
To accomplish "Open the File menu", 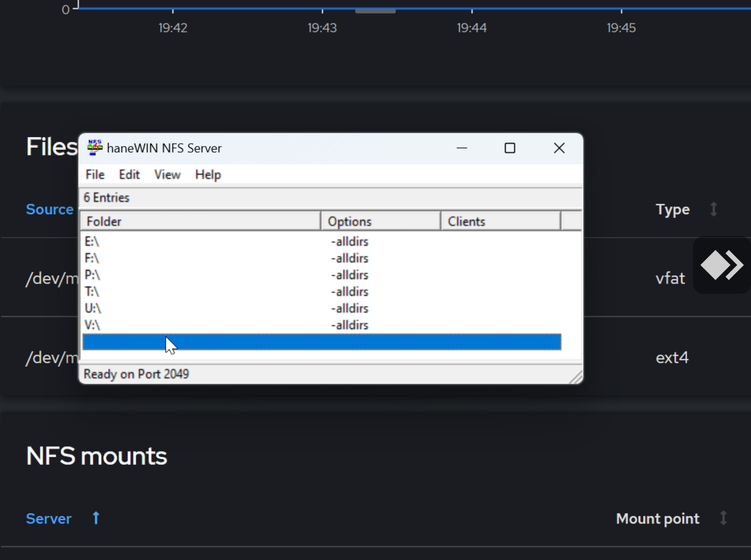I will point(95,175).
